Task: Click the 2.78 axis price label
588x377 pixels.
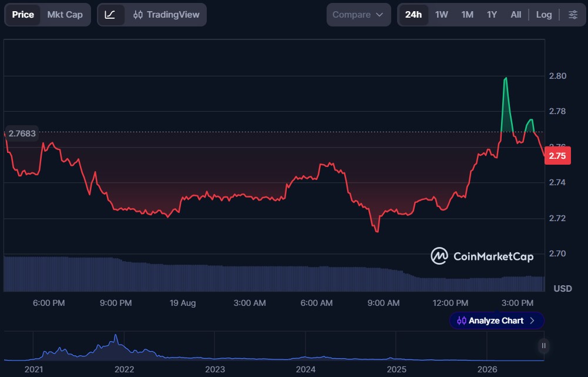Action: coord(557,111)
